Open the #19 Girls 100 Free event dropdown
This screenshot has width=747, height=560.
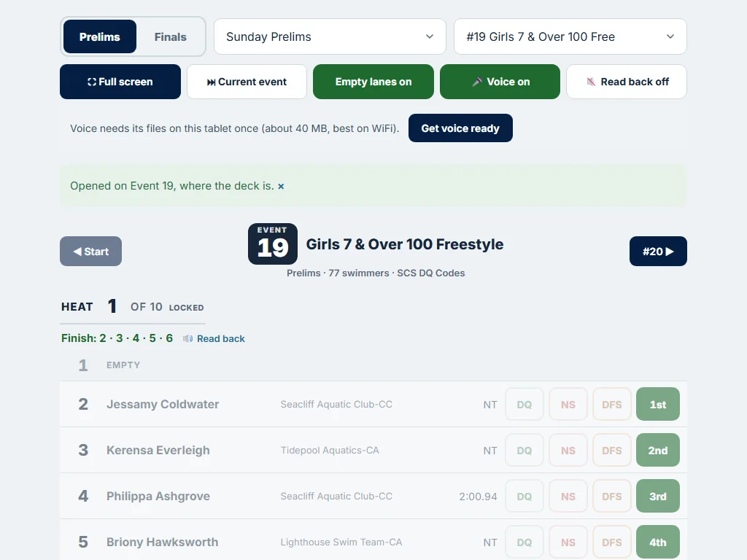pos(570,36)
